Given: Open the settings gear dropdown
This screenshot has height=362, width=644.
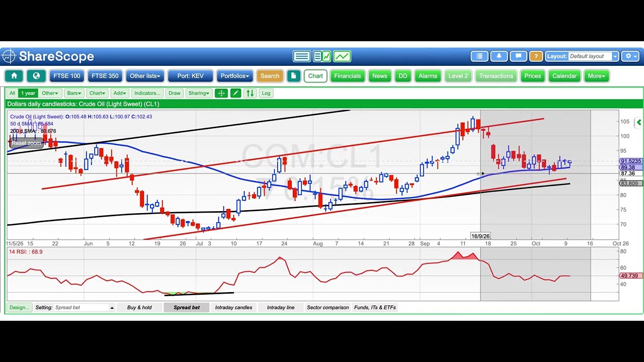Looking at the screenshot, I should pos(631,56).
